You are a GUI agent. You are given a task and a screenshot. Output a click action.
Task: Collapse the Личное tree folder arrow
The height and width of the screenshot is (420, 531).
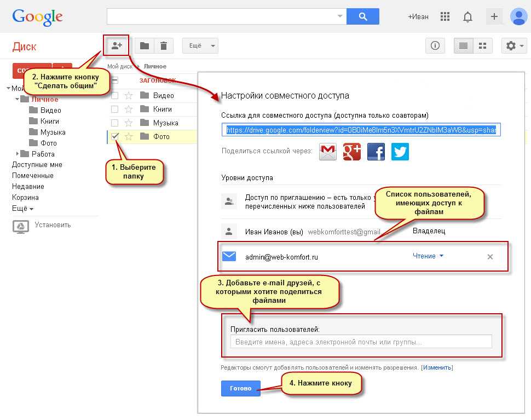pos(17,99)
